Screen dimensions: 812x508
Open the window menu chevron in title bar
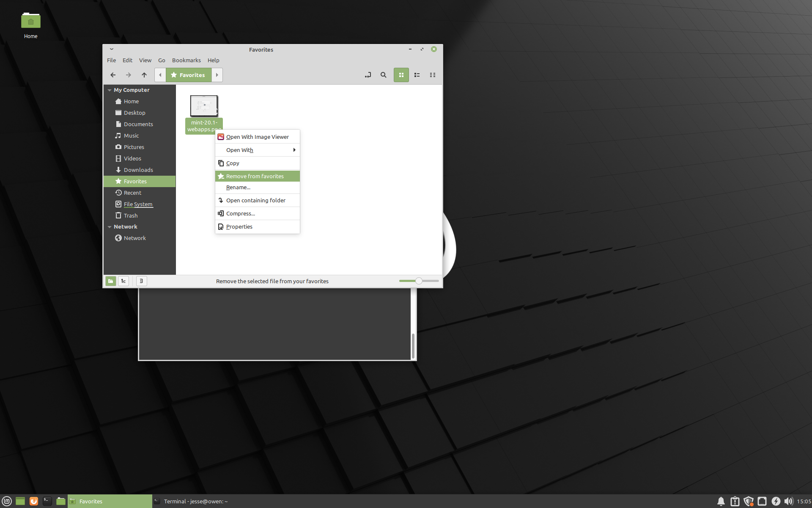tap(112, 49)
